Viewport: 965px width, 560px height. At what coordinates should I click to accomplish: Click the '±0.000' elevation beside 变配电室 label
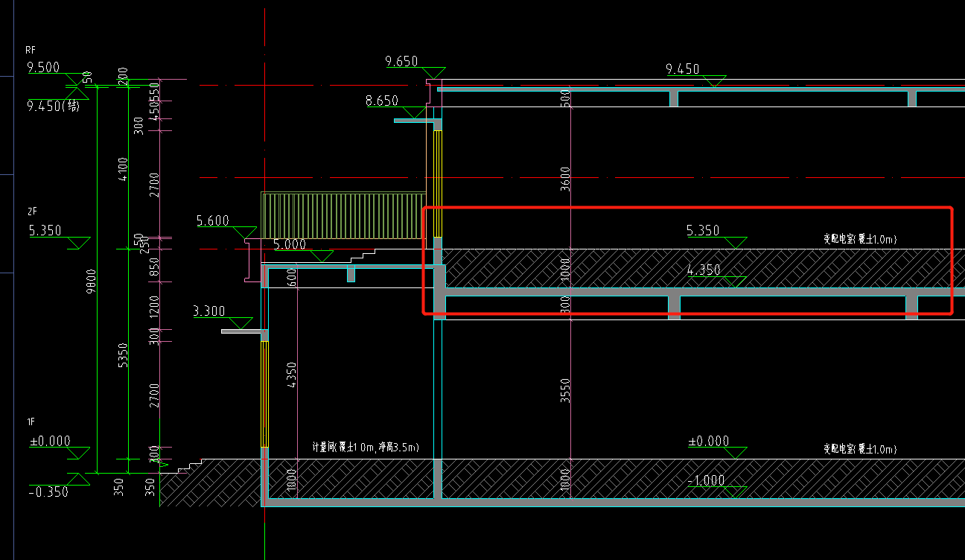[709, 441]
